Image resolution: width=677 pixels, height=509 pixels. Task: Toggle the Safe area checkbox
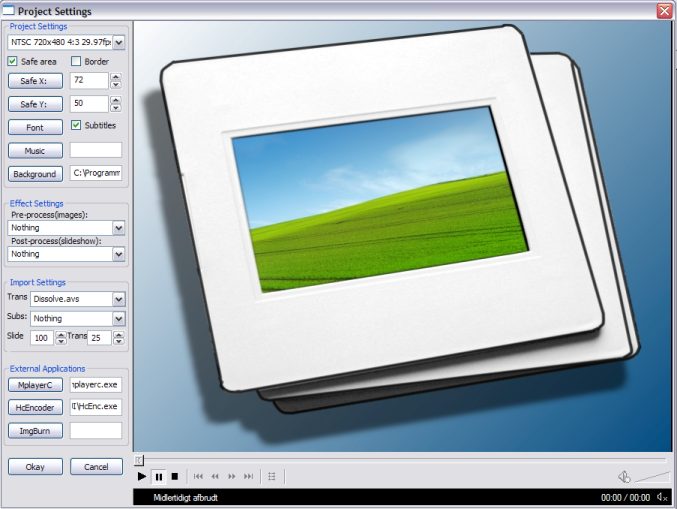12,61
